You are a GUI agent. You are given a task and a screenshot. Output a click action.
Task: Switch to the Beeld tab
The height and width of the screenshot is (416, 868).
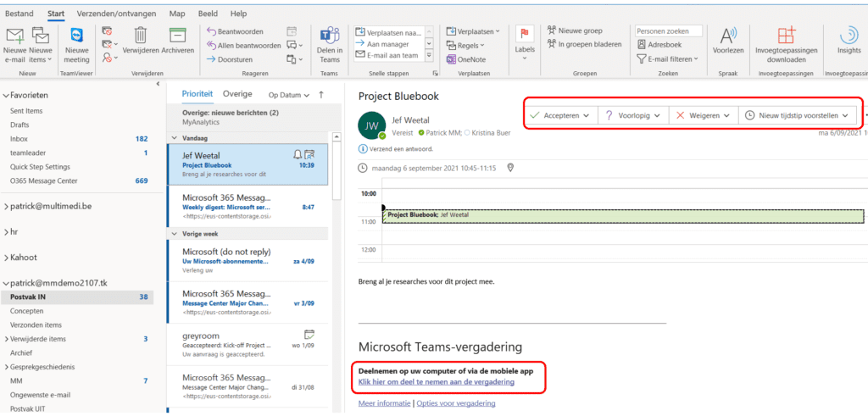coord(208,14)
